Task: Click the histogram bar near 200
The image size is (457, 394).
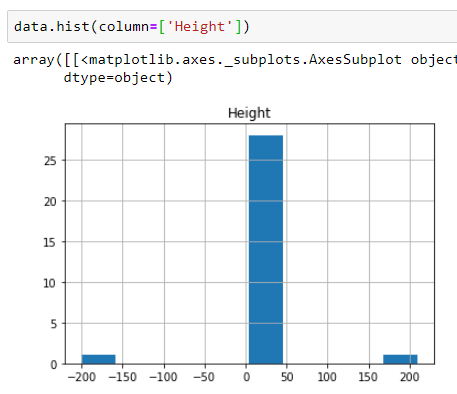Action: (400, 359)
